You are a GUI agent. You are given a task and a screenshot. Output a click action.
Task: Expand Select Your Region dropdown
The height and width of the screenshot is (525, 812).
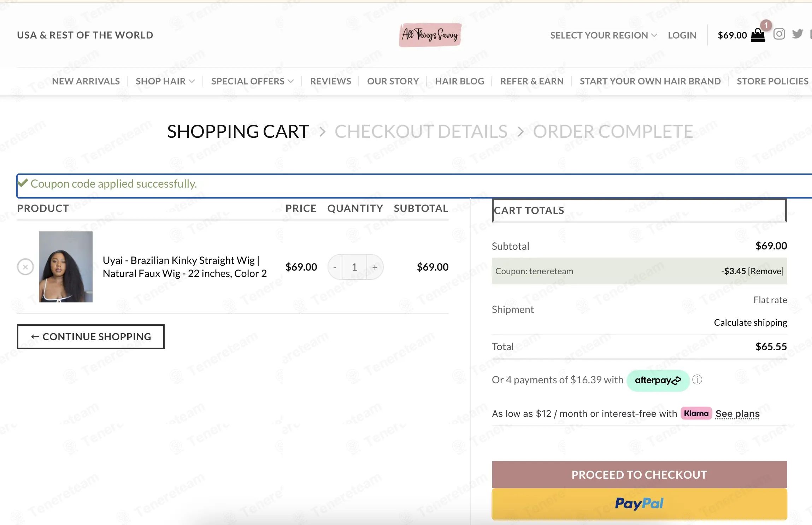(604, 35)
